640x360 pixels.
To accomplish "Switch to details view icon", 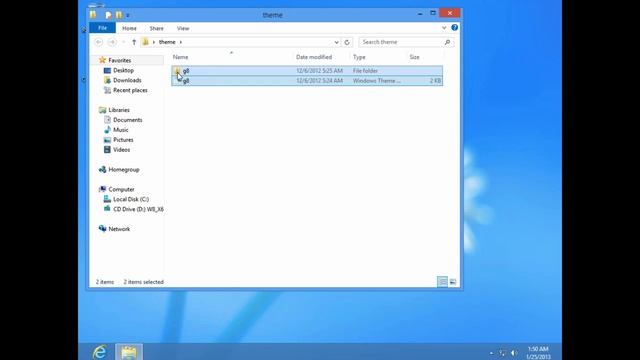I will (442, 282).
